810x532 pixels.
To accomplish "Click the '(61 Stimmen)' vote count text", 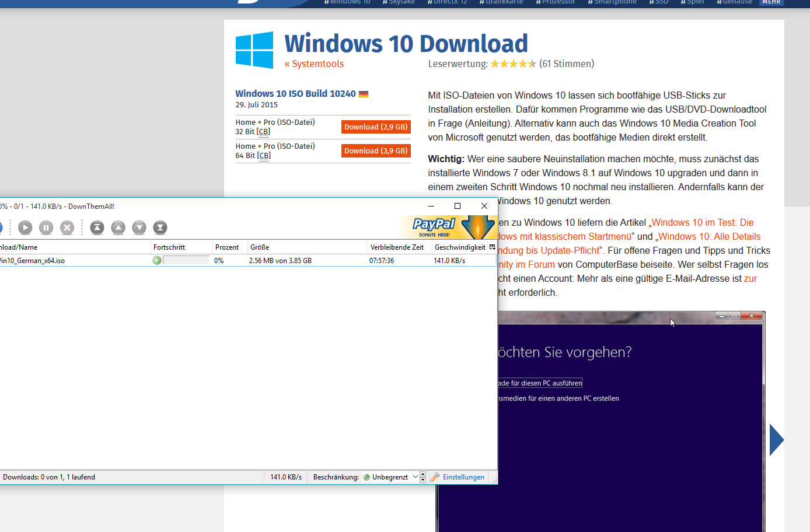I will pos(567,64).
